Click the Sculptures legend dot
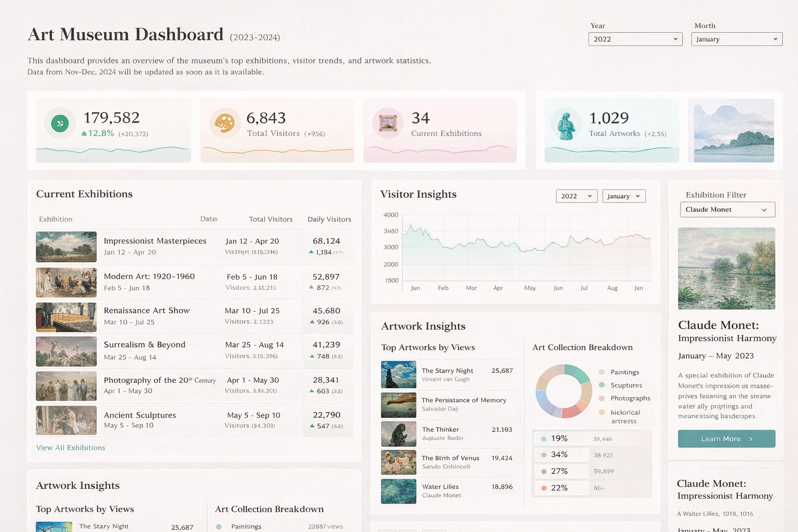Viewport: 798px width, 532px height. [602, 385]
